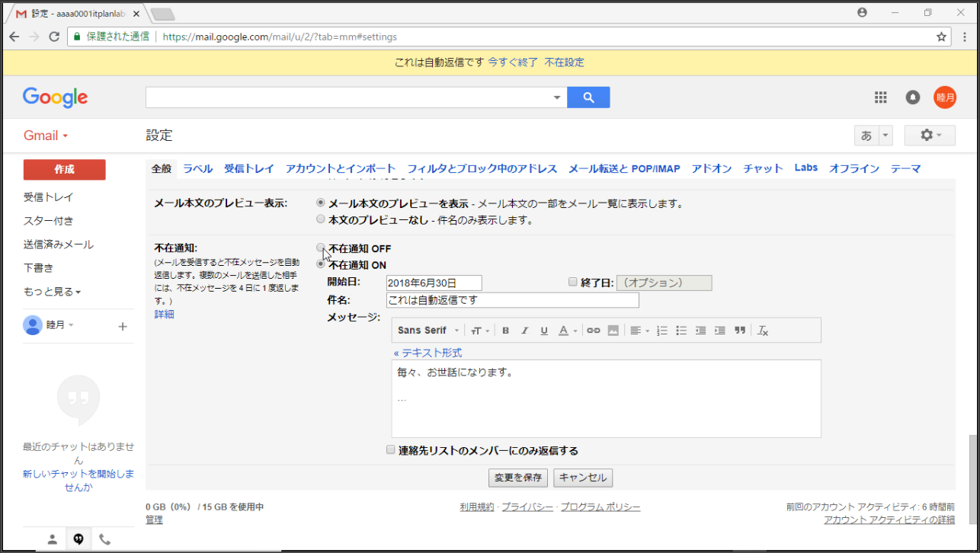Click the キャンセル button
This screenshot has height=553, width=980.
tap(583, 478)
